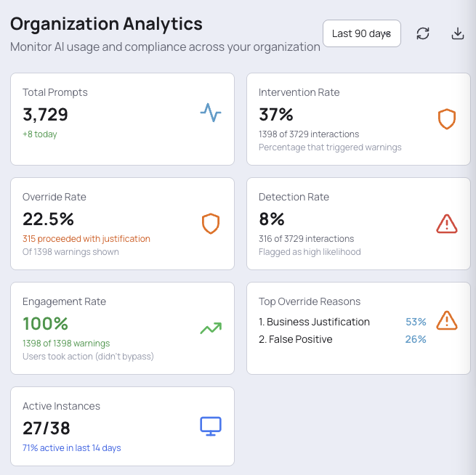Click the shield icon in Override Rate
The height and width of the screenshot is (475, 476).
tap(211, 224)
